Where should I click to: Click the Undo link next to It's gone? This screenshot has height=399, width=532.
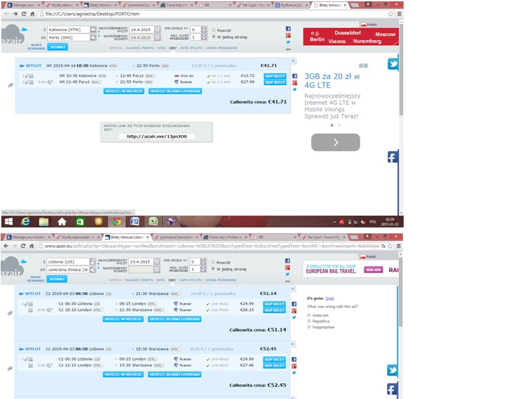pyautogui.click(x=329, y=299)
